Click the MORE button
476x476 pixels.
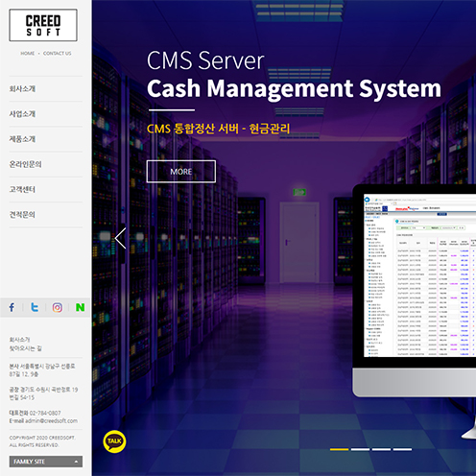pyautogui.click(x=181, y=172)
